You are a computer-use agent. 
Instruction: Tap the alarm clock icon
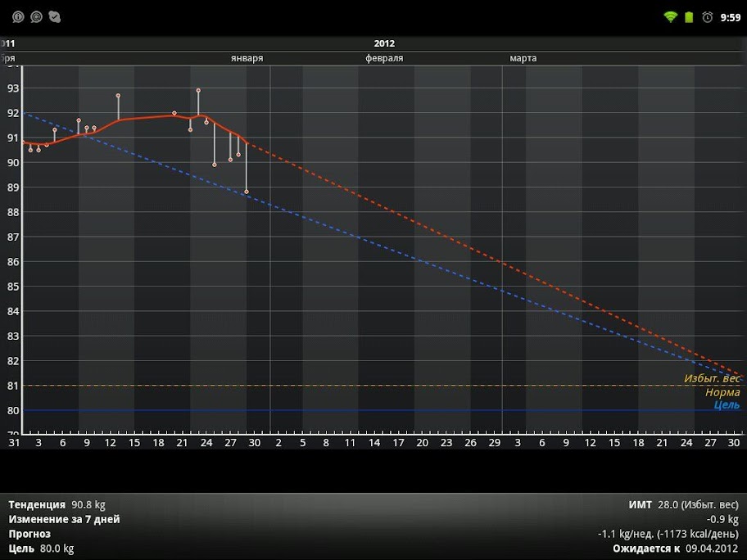point(707,16)
